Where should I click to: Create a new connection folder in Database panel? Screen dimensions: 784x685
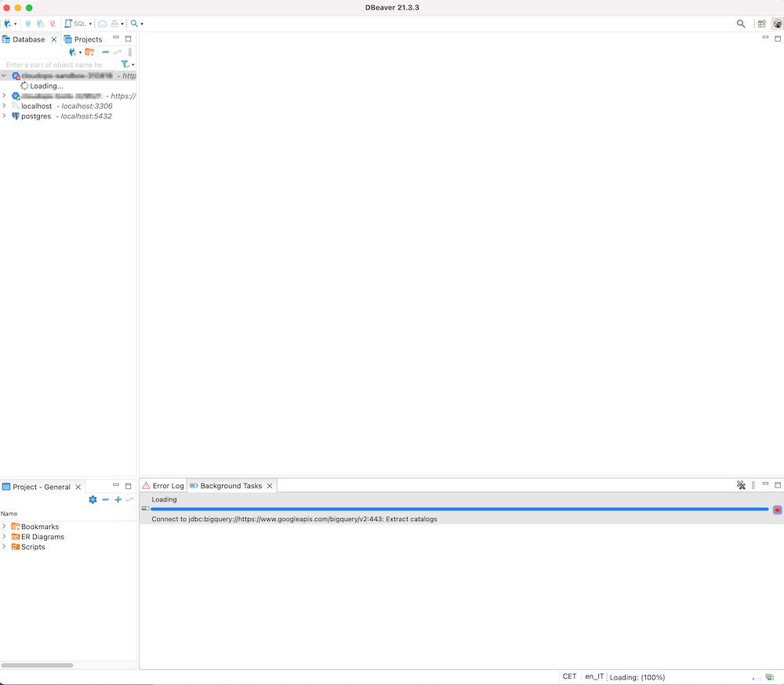coord(89,52)
